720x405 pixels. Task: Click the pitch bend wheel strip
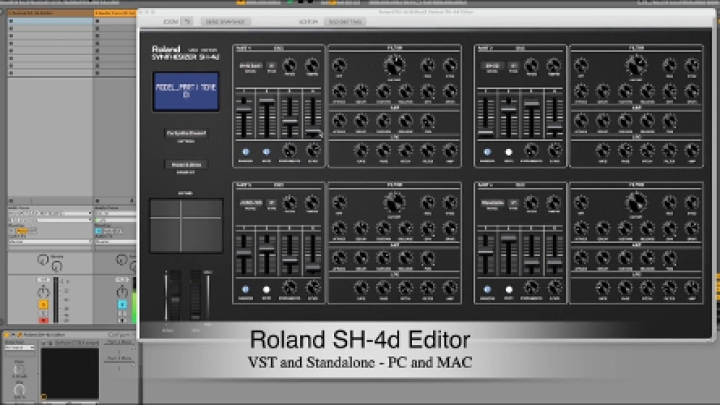[174, 295]
